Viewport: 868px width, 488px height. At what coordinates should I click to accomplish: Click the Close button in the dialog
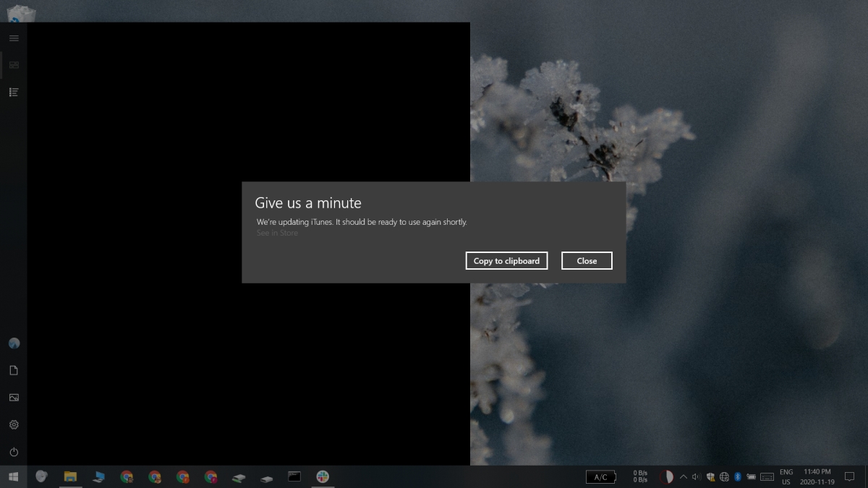tap(587, 261)
